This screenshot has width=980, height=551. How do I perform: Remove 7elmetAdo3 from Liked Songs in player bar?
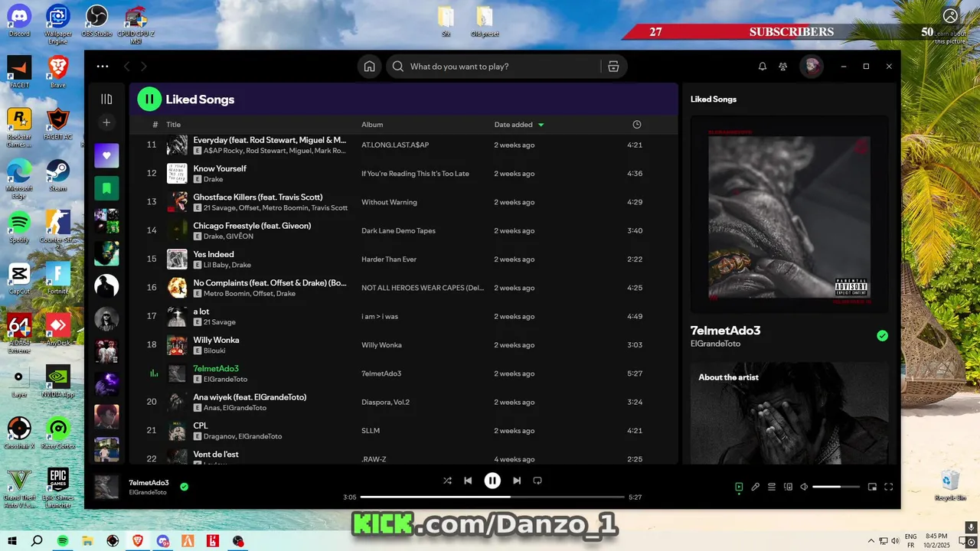(x=184, y=487)
